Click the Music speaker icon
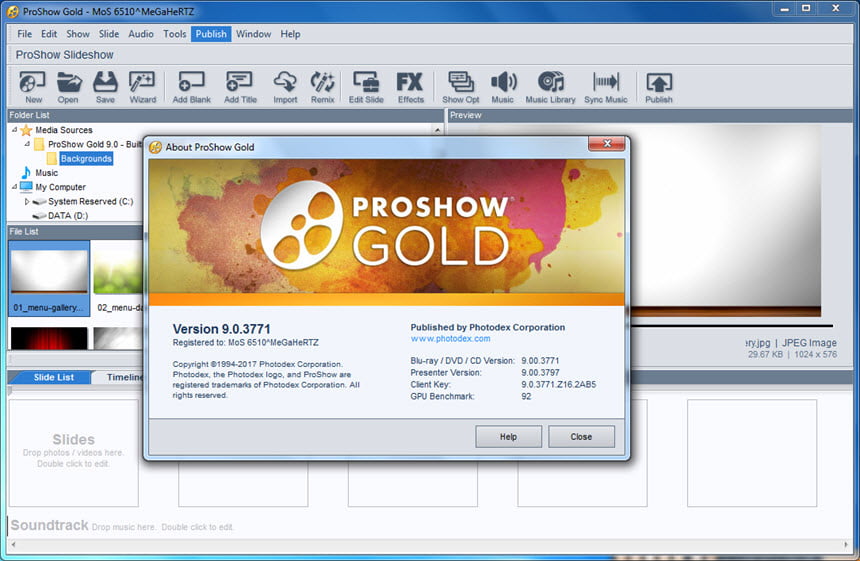 coord(502,87)
